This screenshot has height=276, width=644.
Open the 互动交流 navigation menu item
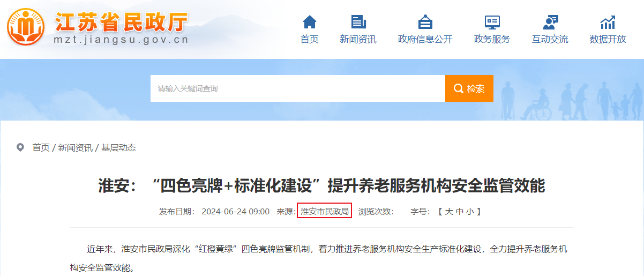(550, 39)
